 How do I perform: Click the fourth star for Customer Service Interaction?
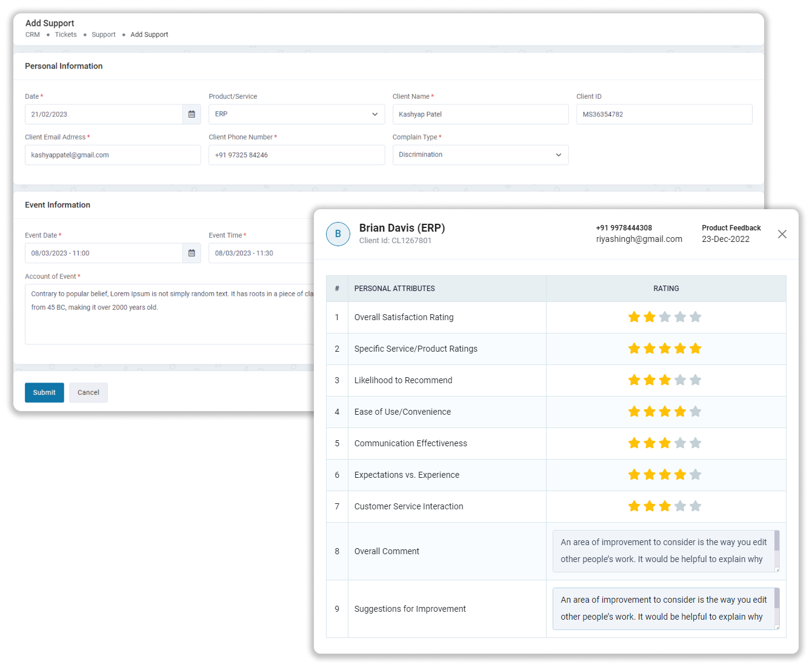coord(680,506)
